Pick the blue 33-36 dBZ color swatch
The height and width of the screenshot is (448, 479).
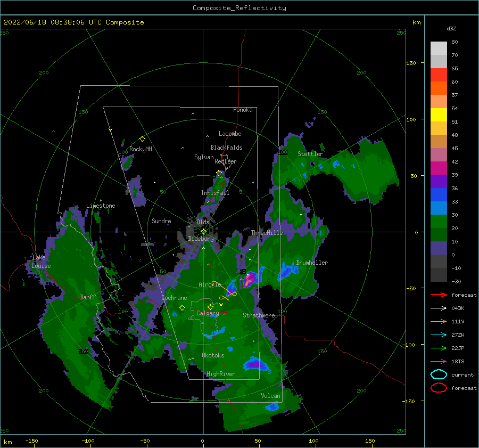(439, 195)
